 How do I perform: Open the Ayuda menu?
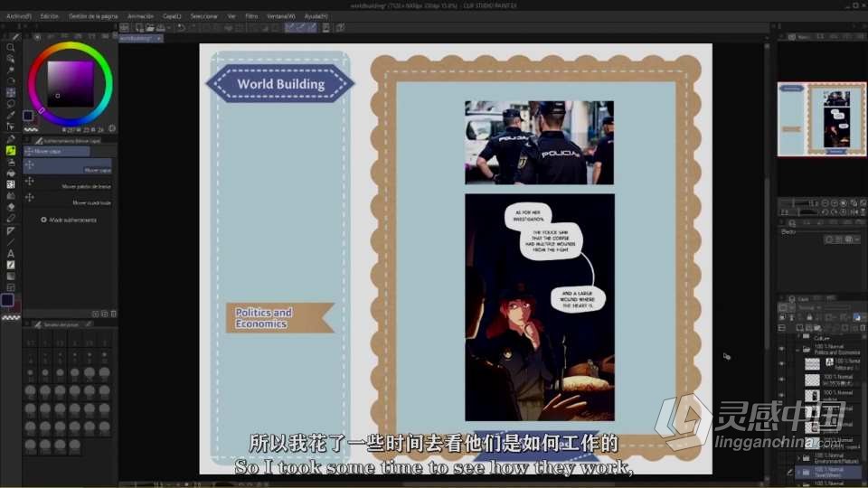[316, 16]
